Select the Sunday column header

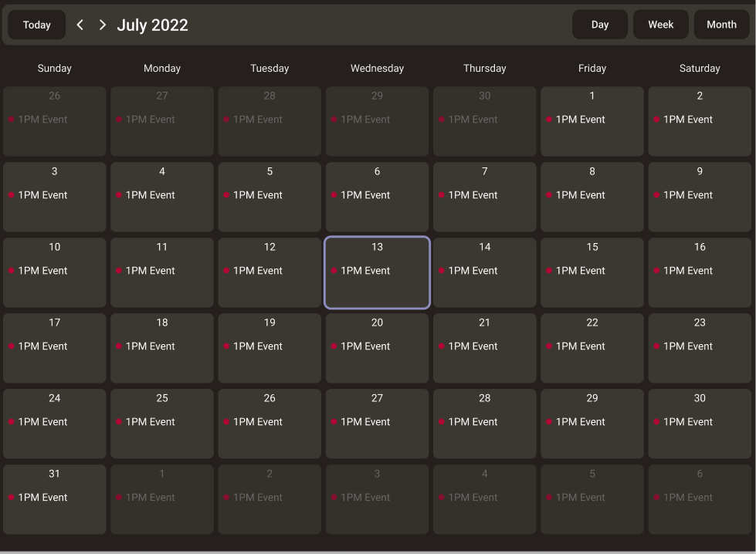tap(55, 69)
